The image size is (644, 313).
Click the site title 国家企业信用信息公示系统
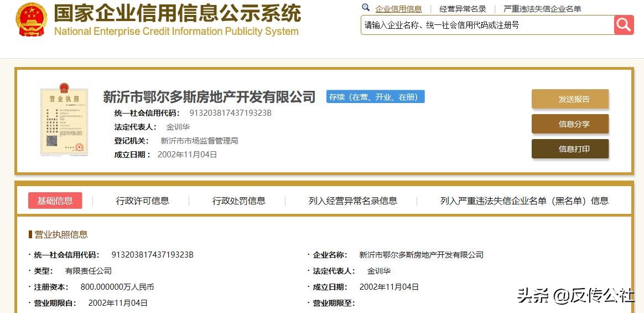pyautogui.click(x=178, y=14)
